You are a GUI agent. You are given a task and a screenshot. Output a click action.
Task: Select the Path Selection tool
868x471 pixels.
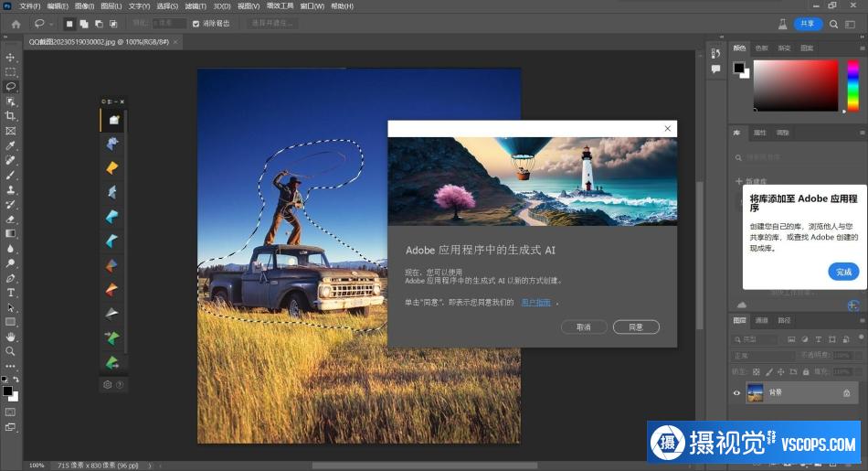click(10, 307)
